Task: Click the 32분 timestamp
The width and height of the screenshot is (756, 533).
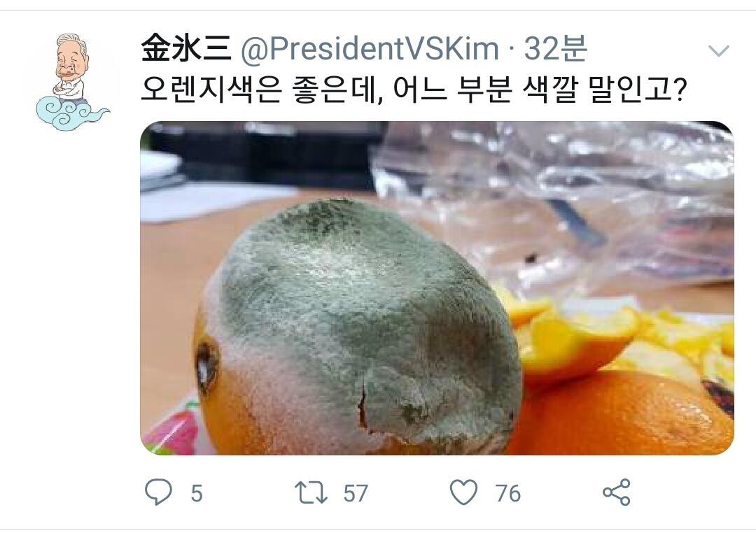Action: point(555,48)
